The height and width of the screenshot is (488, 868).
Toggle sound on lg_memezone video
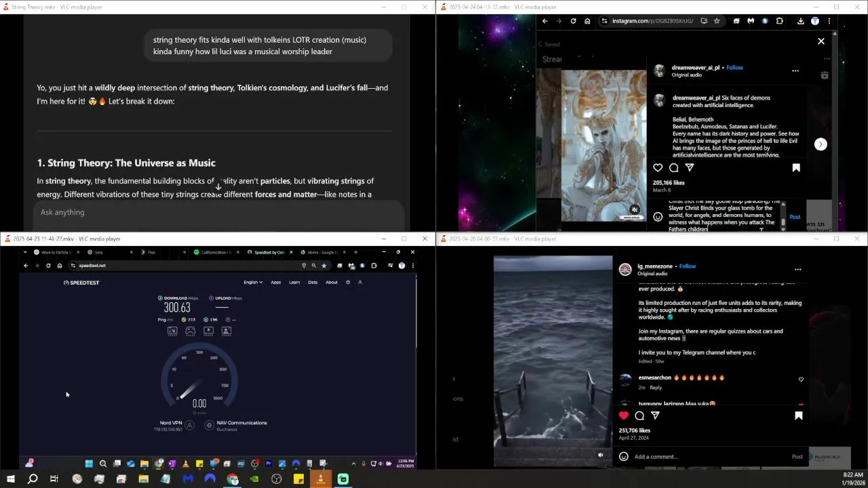[x=600, y=455]
